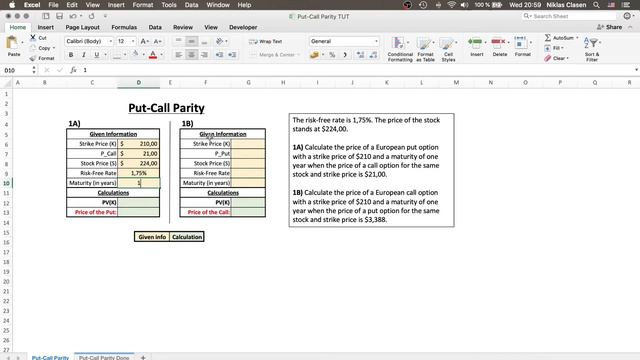
Task: Open the Developer ribbon tab
Action: (x=243, y=27)
